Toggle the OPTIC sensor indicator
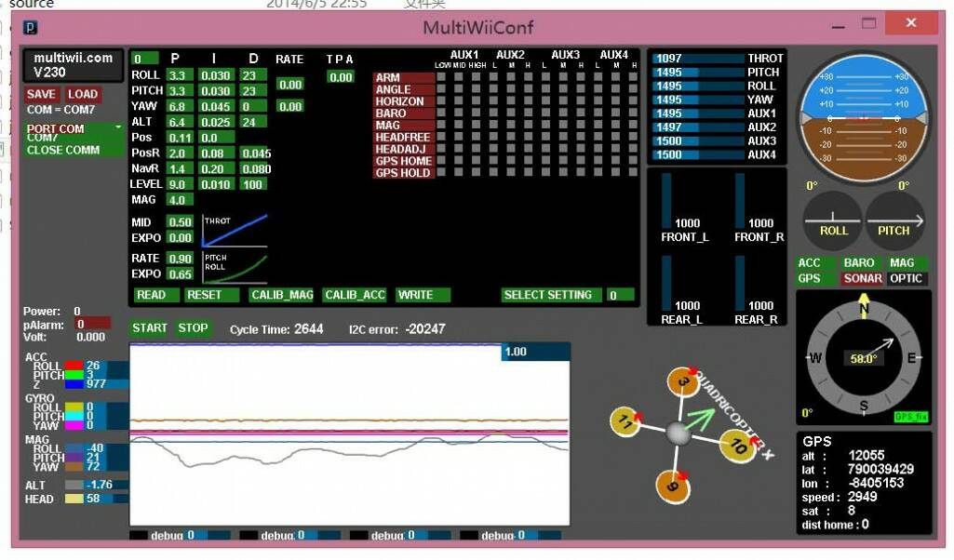The width and height of the screenshot is (954, 560). (906, 278)
